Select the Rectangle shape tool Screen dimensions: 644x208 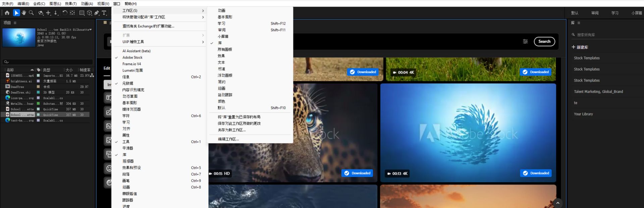82,13
